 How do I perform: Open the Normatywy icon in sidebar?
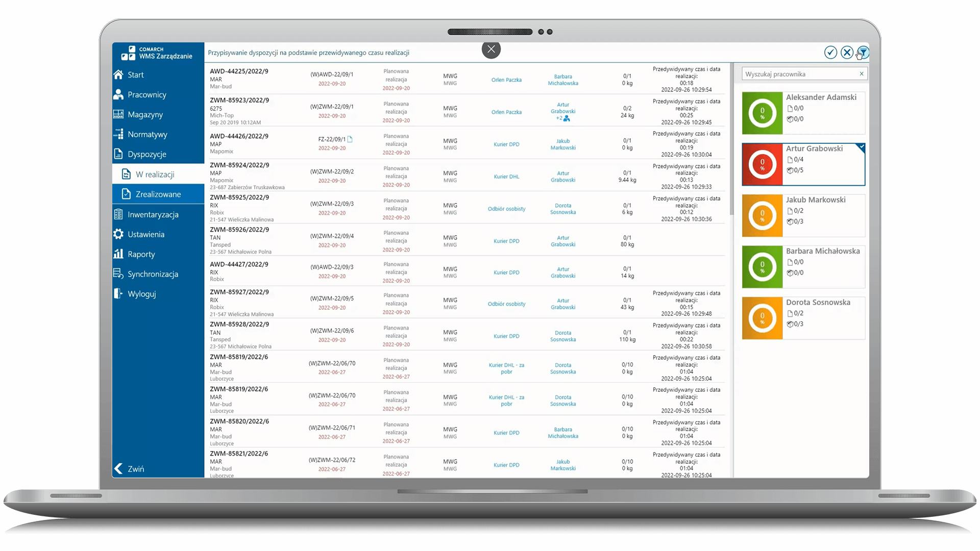coord(118,134)
